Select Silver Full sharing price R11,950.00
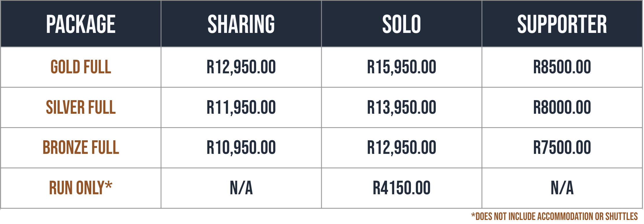Screen dimensions: 644x224 pyautogui.click(x=241, y=108)
